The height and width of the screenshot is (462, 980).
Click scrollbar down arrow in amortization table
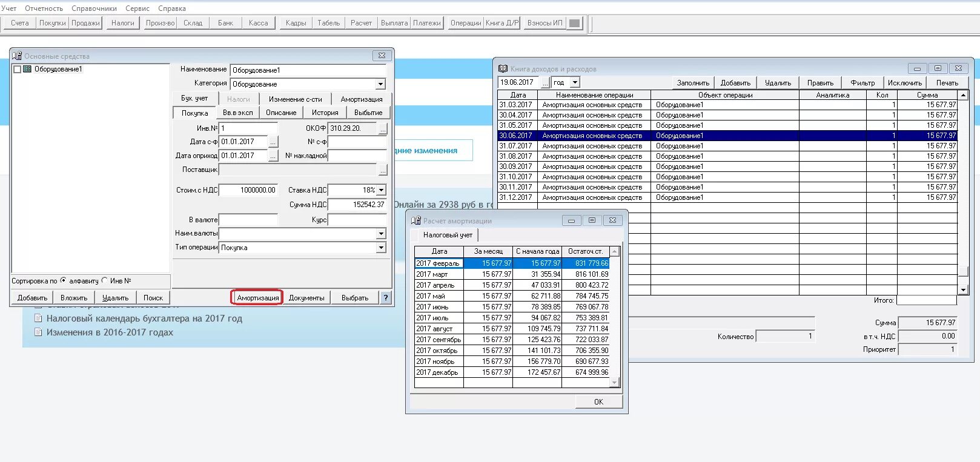pos(614,382)
